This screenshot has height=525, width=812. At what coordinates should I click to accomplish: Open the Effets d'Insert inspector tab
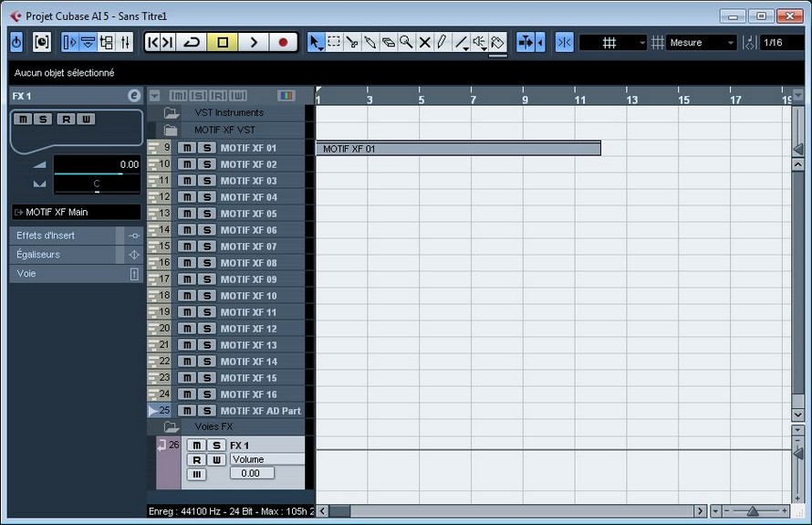(x=64, y=236)
